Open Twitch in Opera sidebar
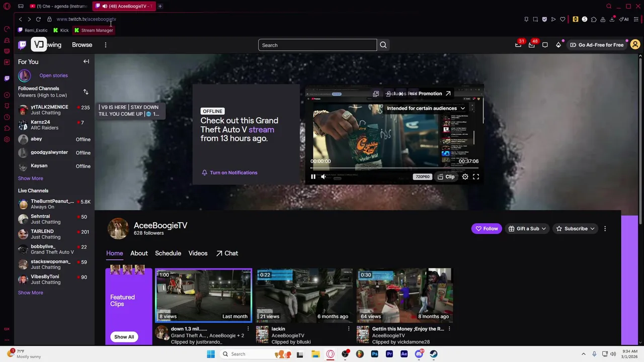Image resolution: width=644 pixels, height=362 pixels. click(x=7, y=78)
